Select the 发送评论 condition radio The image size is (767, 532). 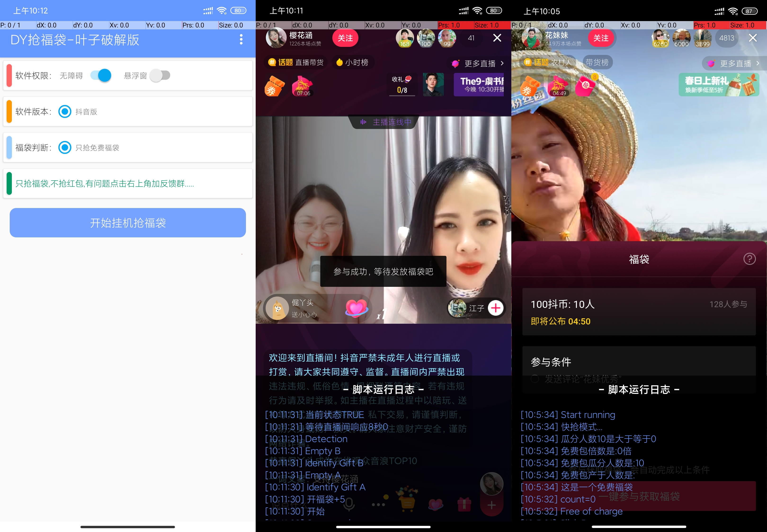[x=535, y=379]
